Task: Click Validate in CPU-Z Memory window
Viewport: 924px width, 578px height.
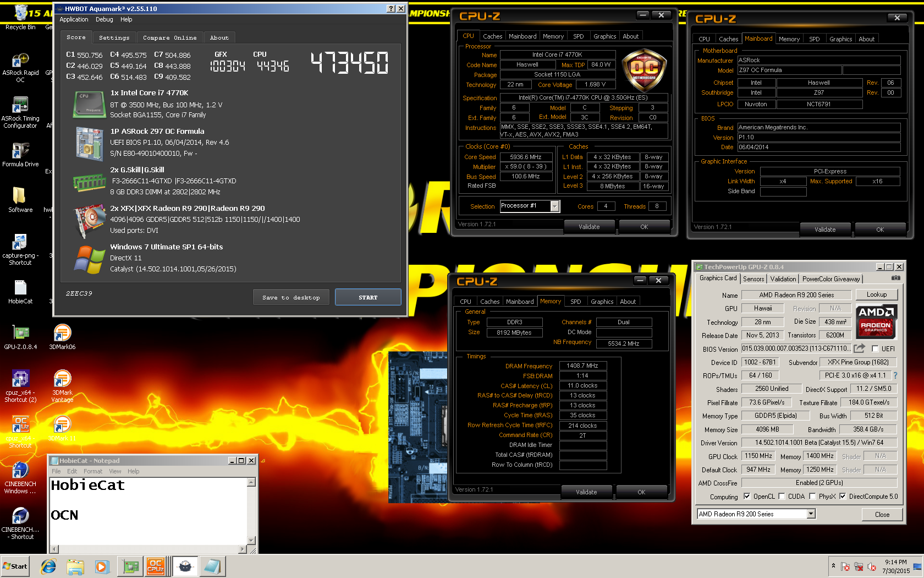Action: click(586, 492)
